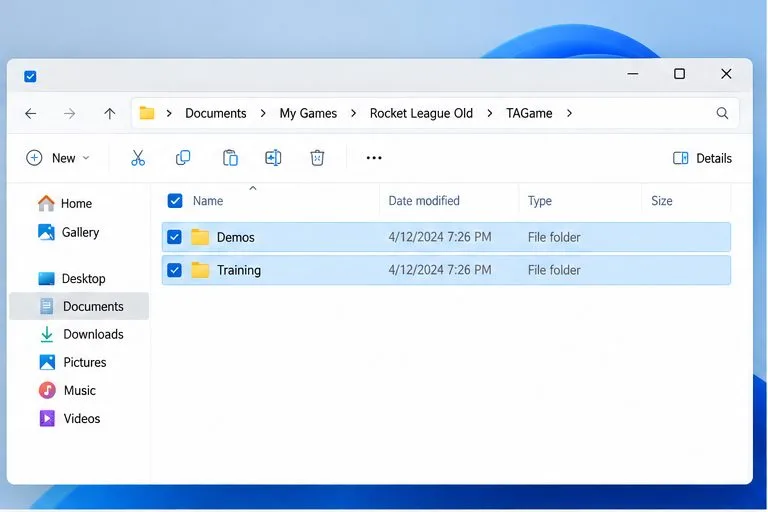Sort by Name column header
This screenshot has width=768, height=512.
point(208,201)
